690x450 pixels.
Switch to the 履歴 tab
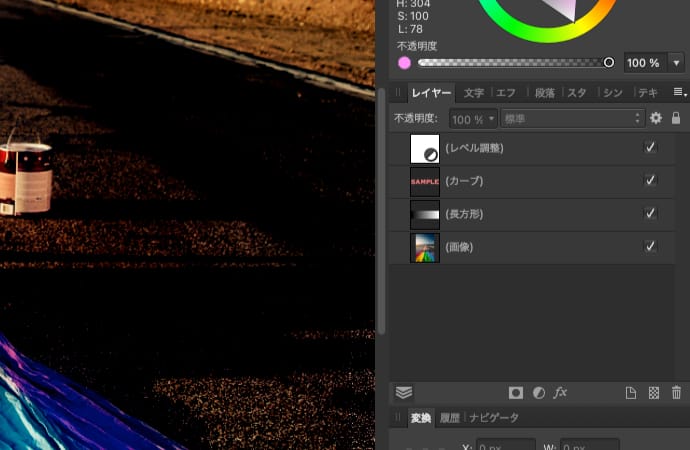click(449, 418)
